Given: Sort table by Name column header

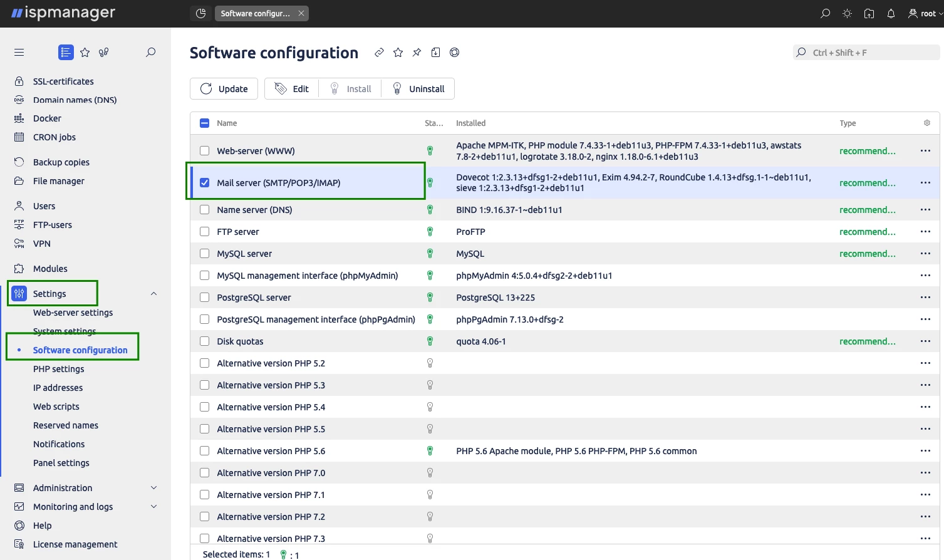Looking at the screenshot, I should [227, 123].
